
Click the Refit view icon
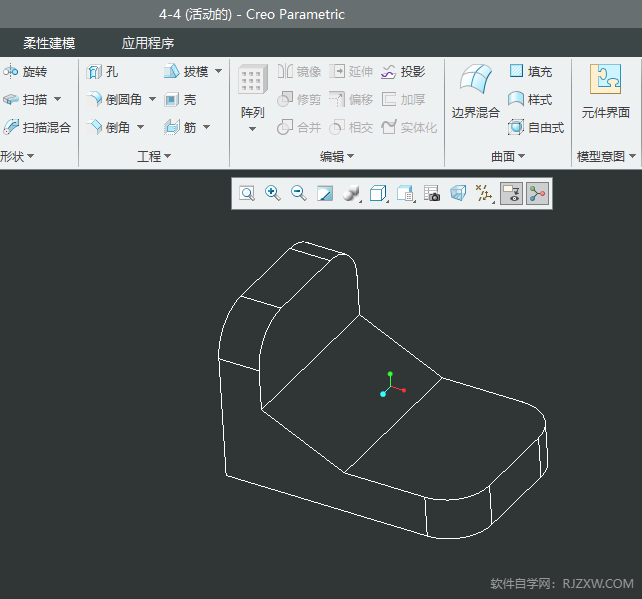click(246, 194)
